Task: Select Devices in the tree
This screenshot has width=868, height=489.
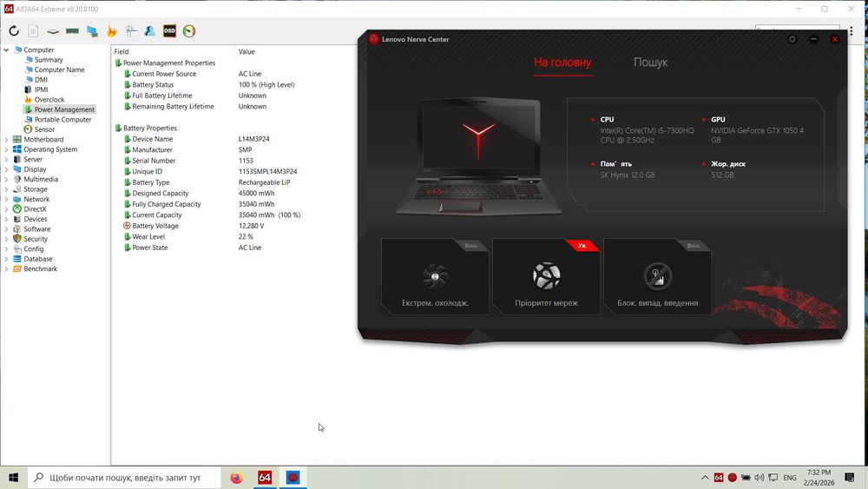Action: point(35,219)
